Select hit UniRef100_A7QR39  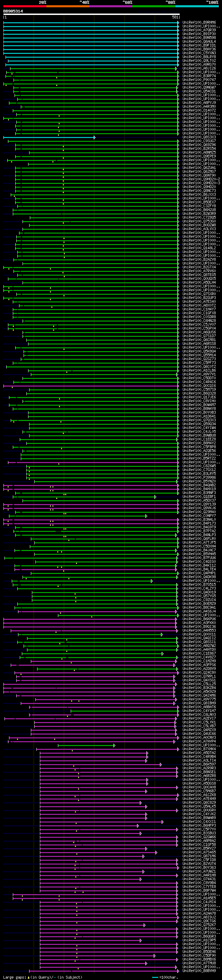point(199,30)
